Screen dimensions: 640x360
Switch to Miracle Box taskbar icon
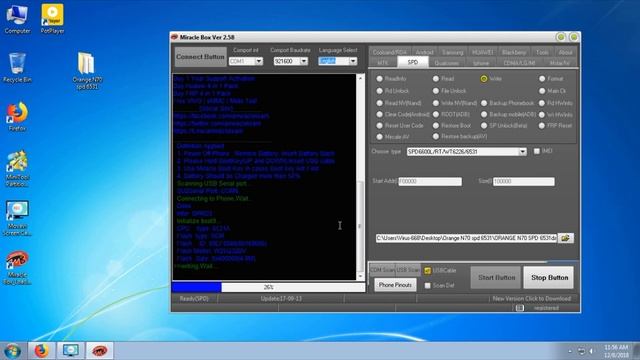coord(100,351)
